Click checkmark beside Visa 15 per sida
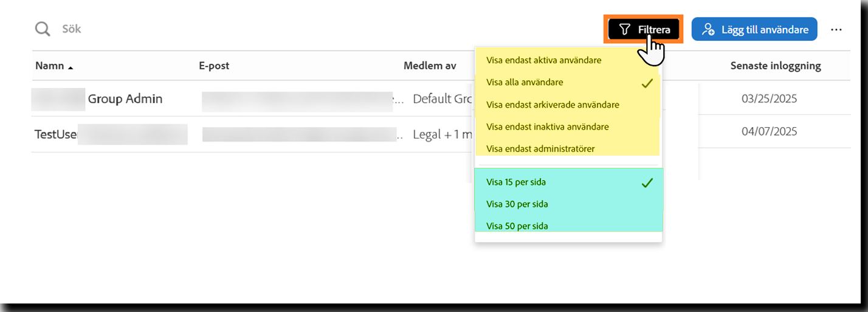The height and width of the screenshot is (312, 868). click(647, 182)
